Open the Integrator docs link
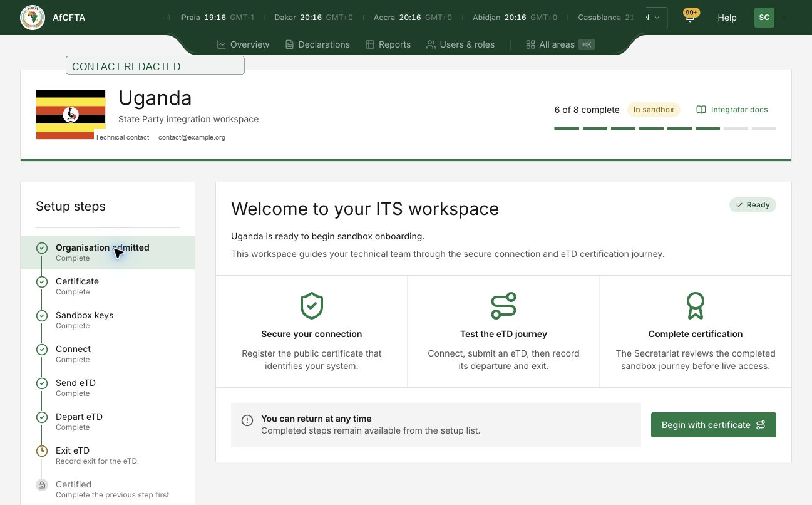The image size is (812, 505). (x=732, y=110)
